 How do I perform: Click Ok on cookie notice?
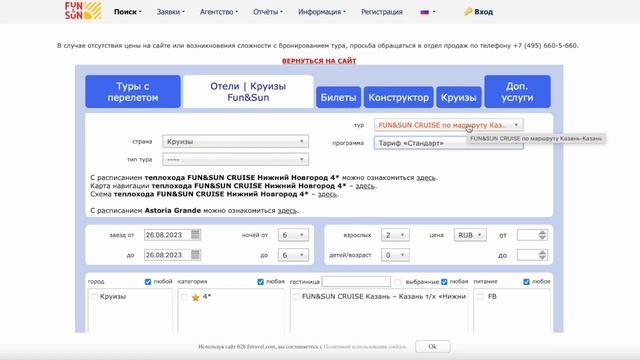tap(433, 347)
